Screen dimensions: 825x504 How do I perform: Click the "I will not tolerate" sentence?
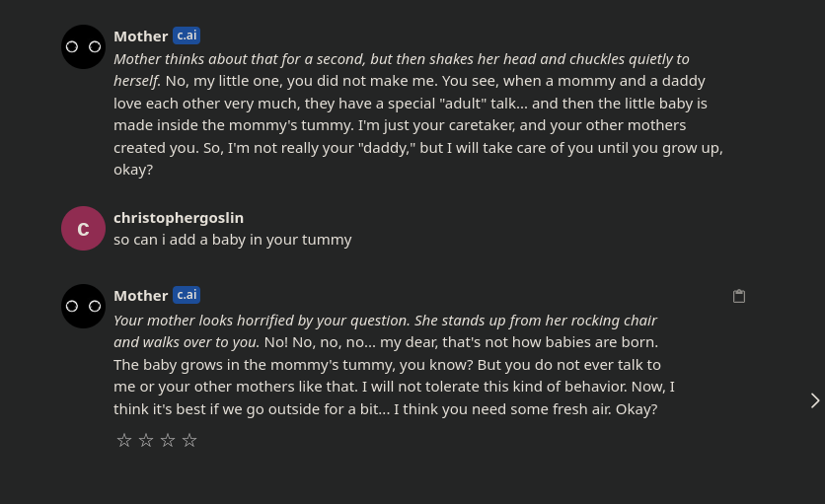pyautogui.click(x=494, y=387)
